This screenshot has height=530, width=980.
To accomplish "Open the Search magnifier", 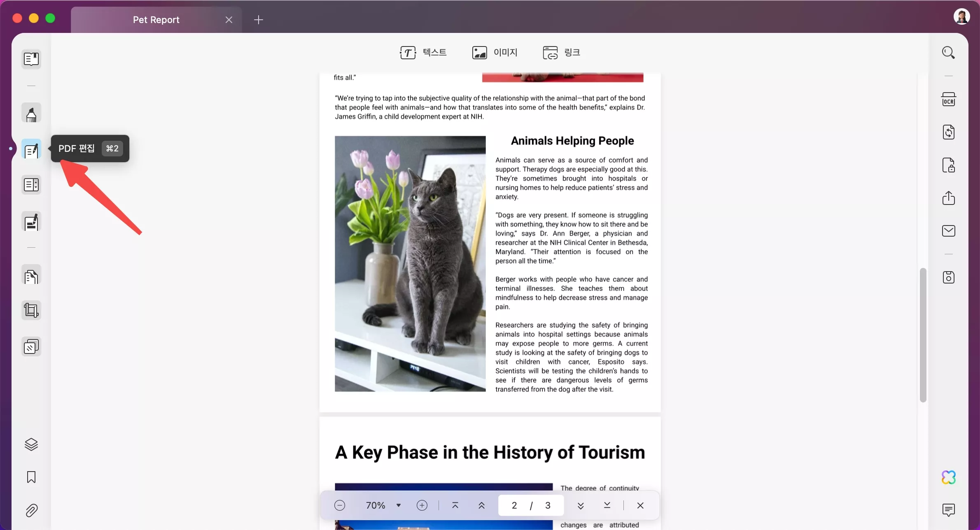I will (949, 53).
